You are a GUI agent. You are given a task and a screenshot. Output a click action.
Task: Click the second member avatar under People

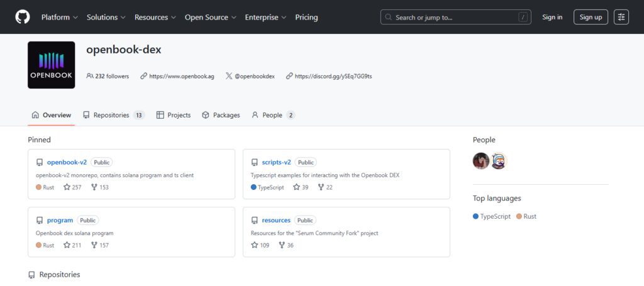pos(499,161)
